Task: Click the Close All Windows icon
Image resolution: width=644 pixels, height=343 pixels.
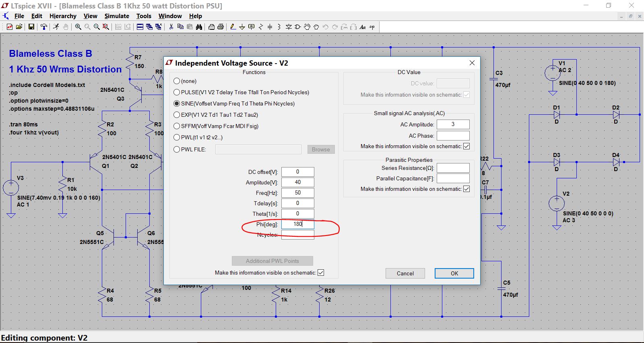Action: click(159, 27)
